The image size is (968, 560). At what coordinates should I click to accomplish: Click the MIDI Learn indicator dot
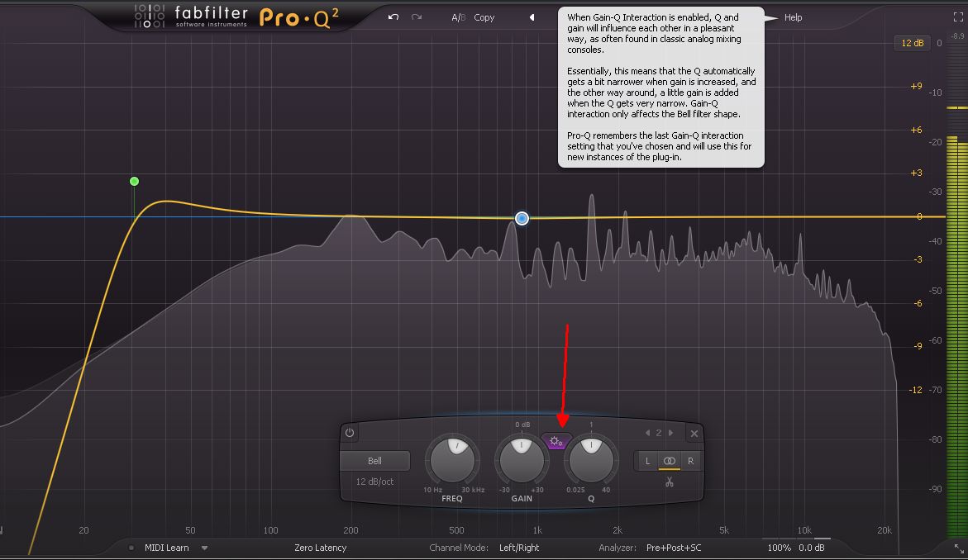coord(131,548)
